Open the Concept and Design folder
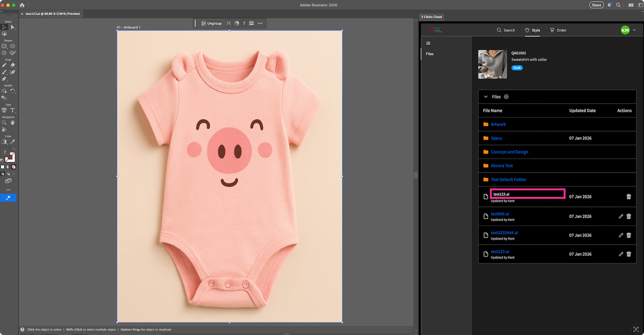The width and height of the screenshot is (644, 335). (509, 152)
